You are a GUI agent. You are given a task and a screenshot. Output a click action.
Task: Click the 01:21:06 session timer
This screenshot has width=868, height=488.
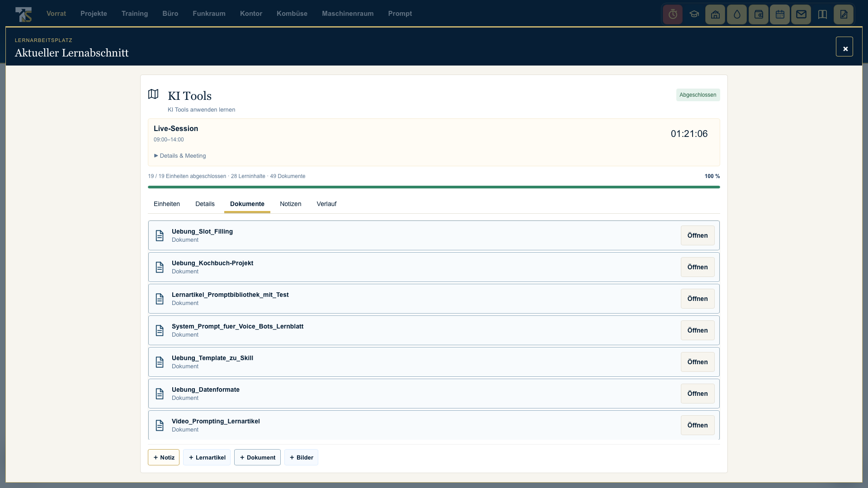click(689, 134)
